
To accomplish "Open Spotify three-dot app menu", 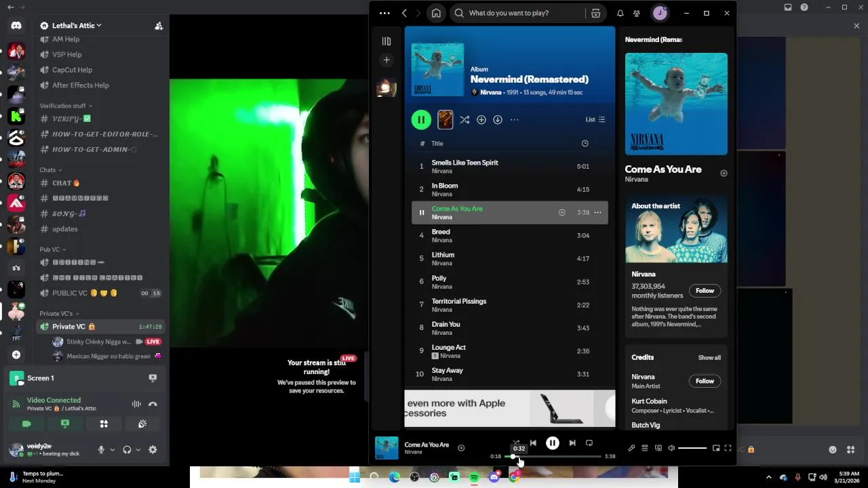I will point(384,13).
